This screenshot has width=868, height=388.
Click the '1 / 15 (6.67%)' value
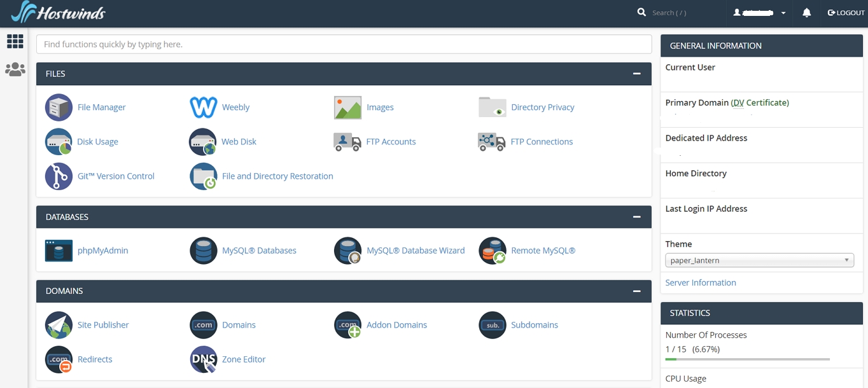[692, 349]
